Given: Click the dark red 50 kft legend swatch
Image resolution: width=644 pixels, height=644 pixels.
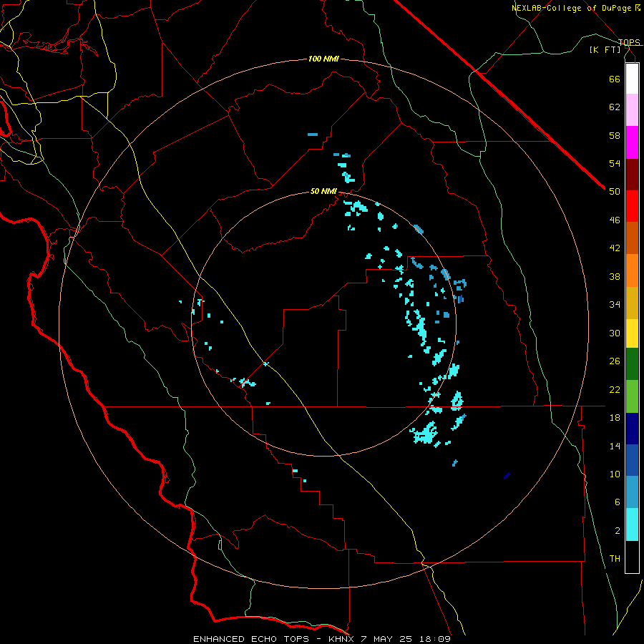Looking at the screenshot, I should pyautogui.click(x=632, y=175).
